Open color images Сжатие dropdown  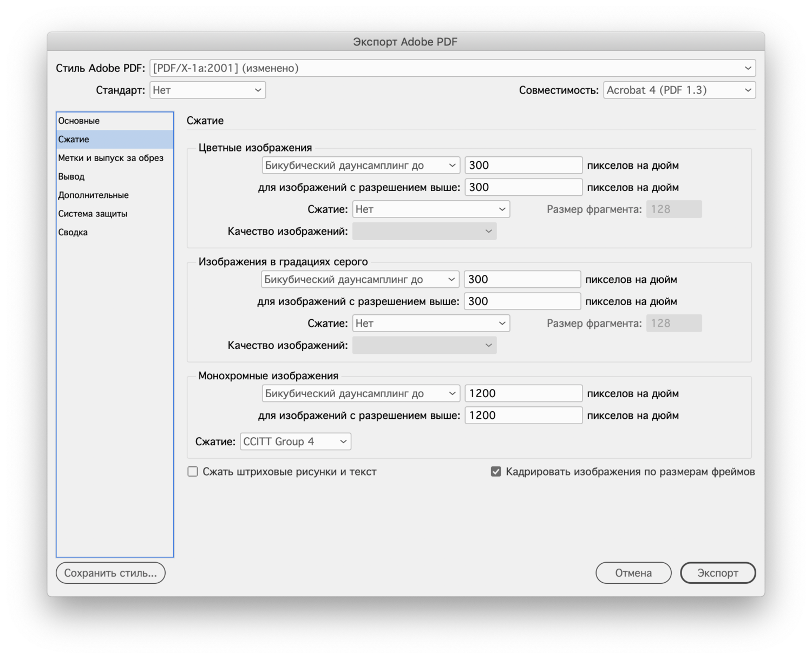431,209
